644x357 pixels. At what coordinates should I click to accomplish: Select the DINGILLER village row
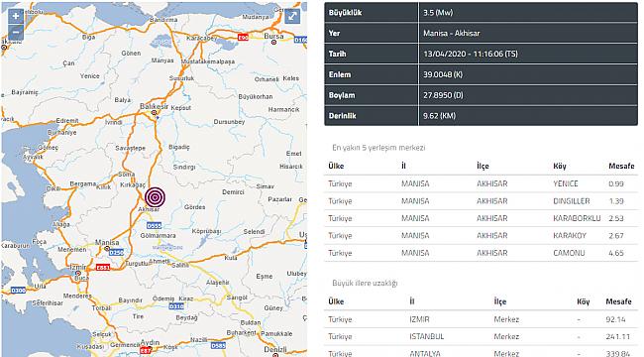pos(481,201)
